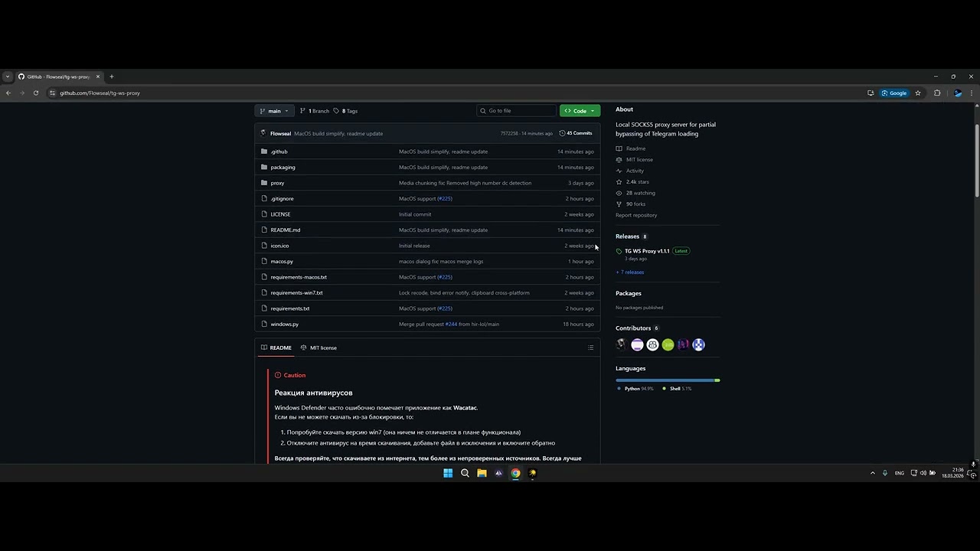This screenshot has width=980, height=551.
Task: Open the Flowseal author link in commit bar
Action: (280, 134)
